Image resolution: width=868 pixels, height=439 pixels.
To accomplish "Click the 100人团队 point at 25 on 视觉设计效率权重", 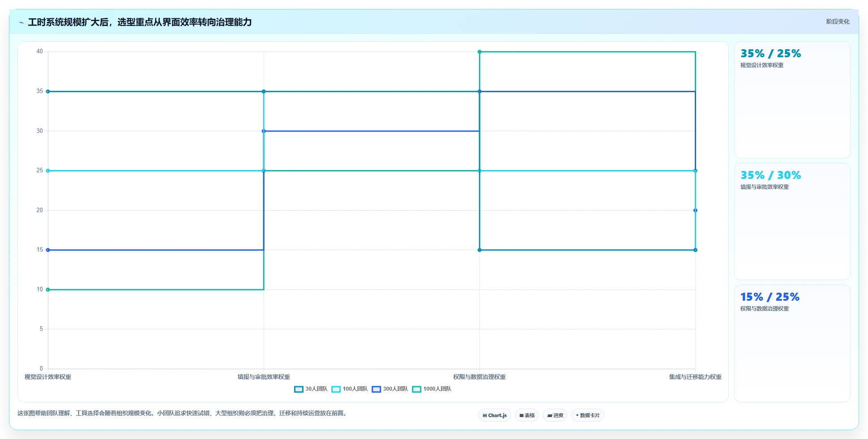I will coord(48,171).
